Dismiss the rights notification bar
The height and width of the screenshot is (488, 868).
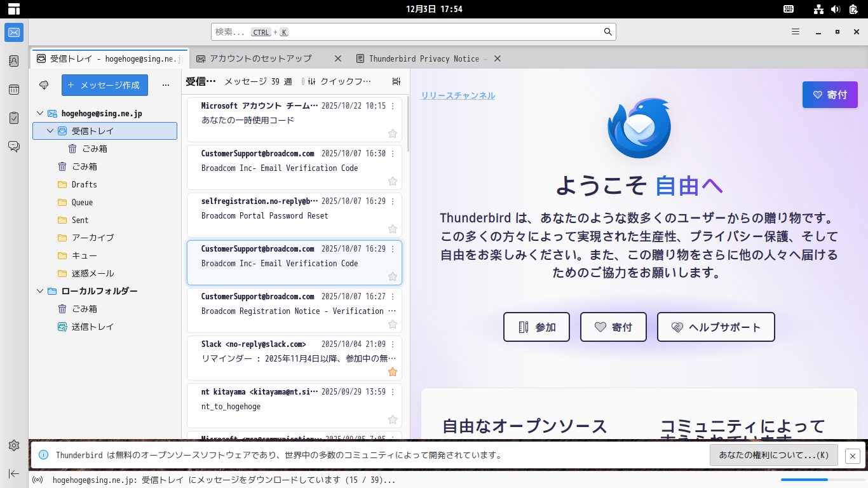pos(853,456)
